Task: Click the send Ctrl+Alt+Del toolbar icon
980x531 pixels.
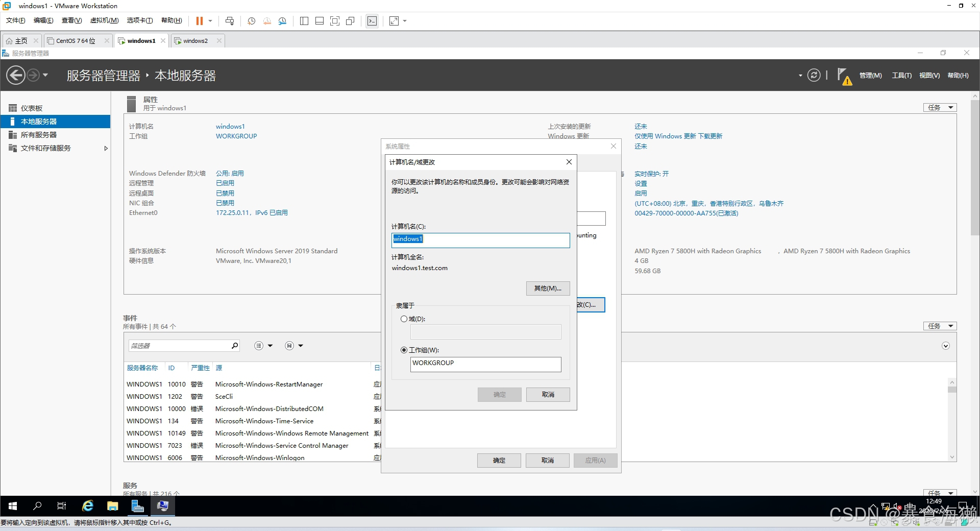Action: (x=230, y=21)
